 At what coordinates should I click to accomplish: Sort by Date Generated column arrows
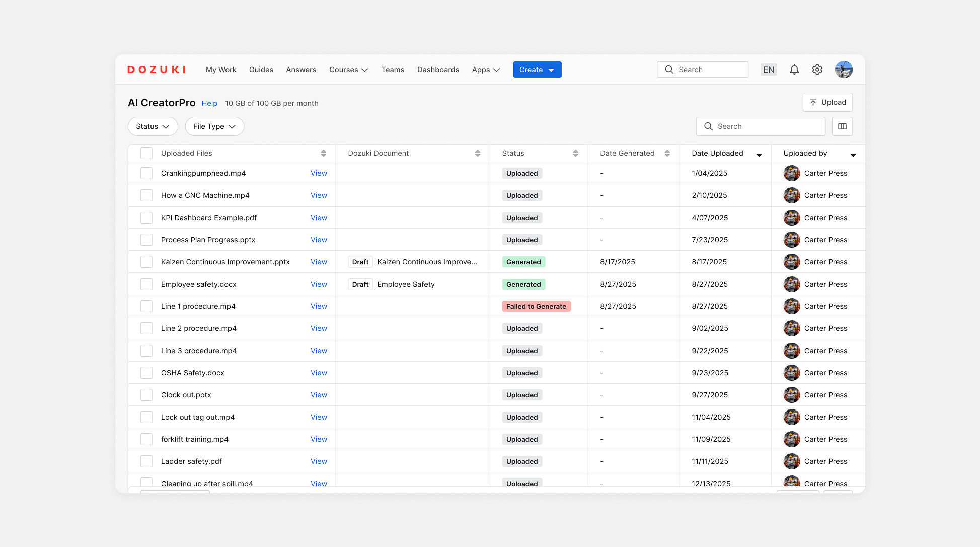coord(667,153)
